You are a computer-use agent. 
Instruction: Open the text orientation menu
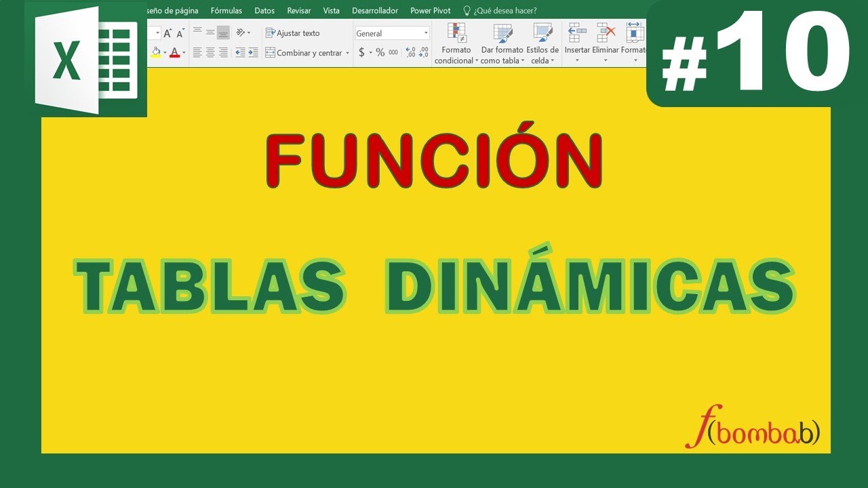coord(243,33)
